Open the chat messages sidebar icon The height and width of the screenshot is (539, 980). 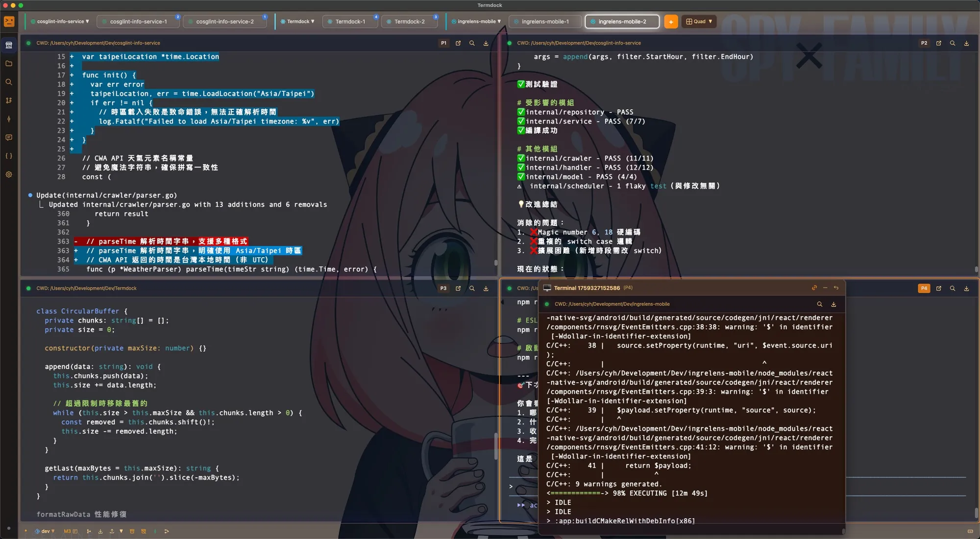(x=9, y=138)
